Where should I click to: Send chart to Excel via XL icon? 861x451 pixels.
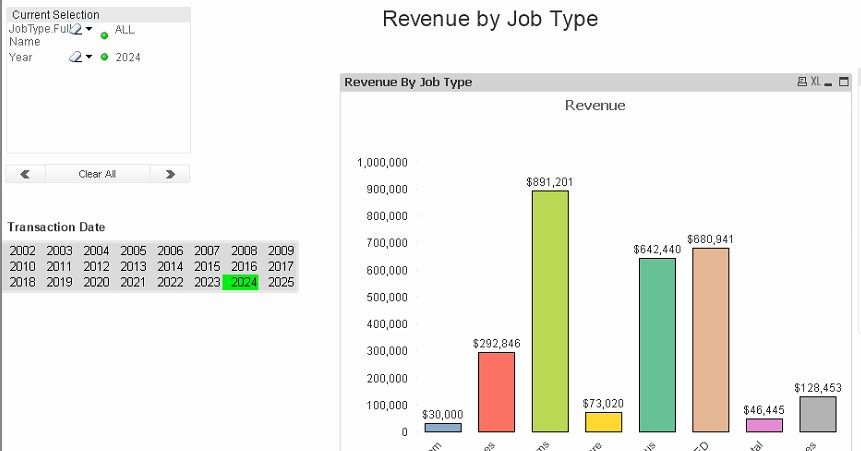(x=815, y=82)
